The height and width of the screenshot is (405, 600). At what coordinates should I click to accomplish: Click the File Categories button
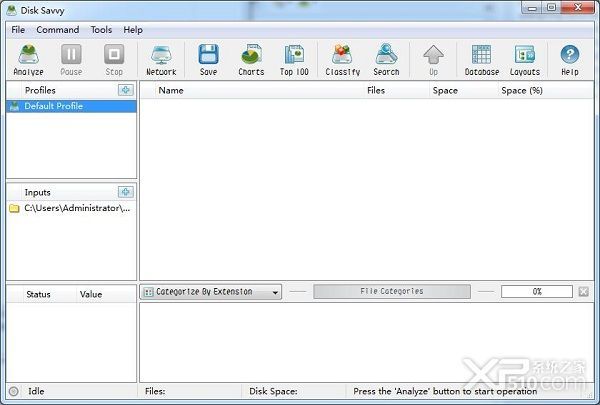coord(392,291)
